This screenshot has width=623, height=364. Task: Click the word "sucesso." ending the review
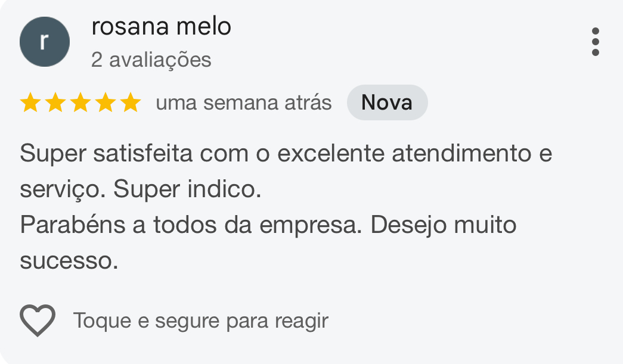coord(69,261)
